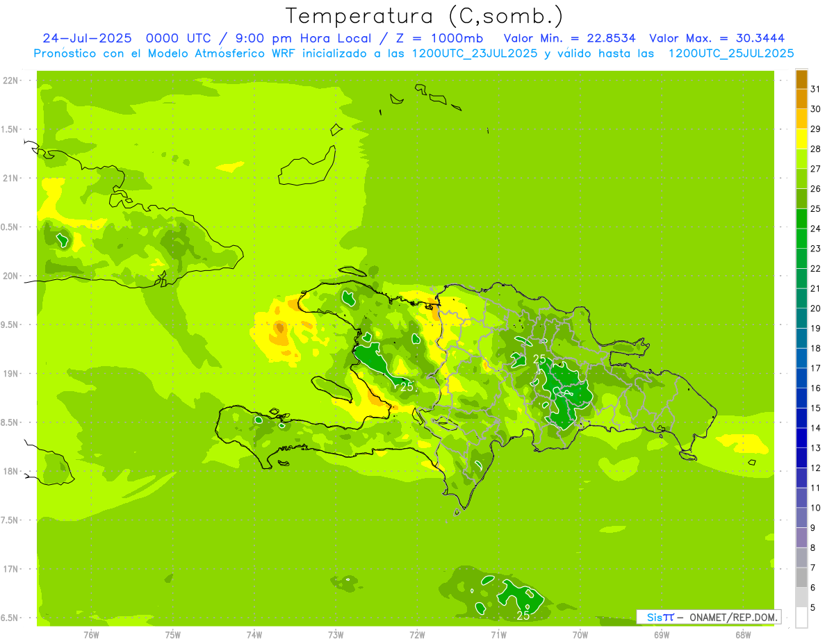834x644 pixels.
Task: Click the "68W" longitude label
Action: [x=743, y=635]
